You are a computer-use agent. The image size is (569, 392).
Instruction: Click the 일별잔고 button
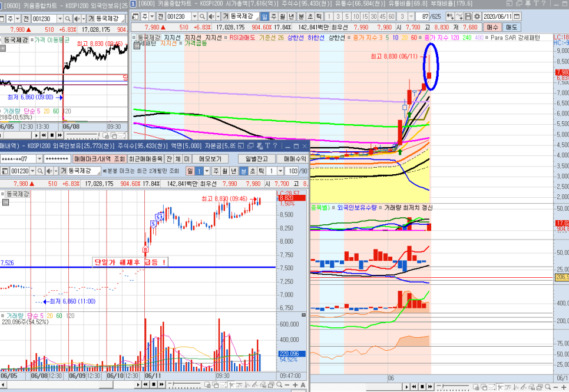tap(256, 159)
